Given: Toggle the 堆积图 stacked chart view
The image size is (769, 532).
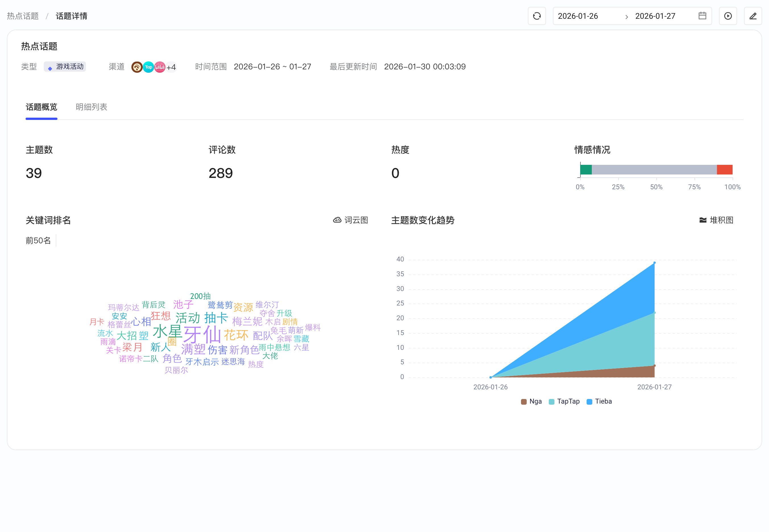Looking at the screenshot, I should [716, 220].
